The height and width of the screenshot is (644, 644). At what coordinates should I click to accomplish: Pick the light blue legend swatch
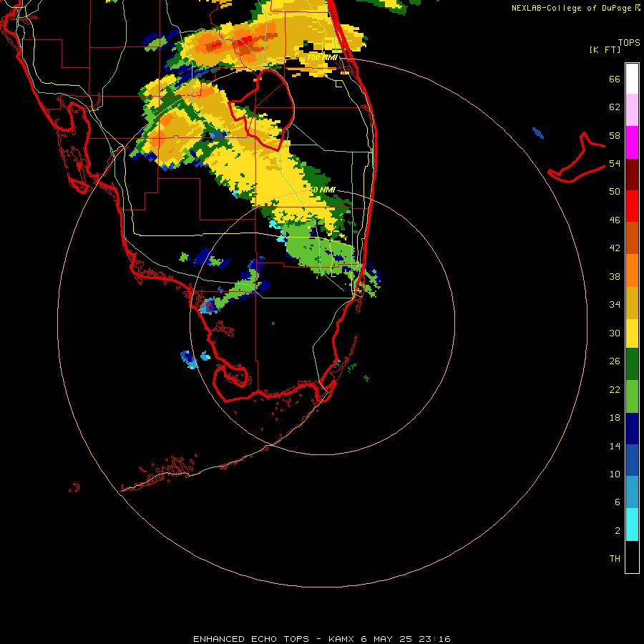[632, 492]
